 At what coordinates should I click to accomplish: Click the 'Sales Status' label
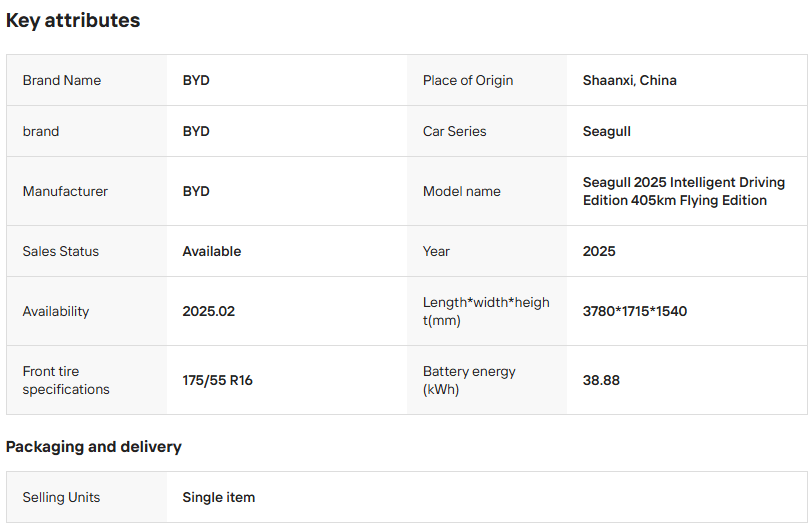pyautogui.click(x=61, y=251)
